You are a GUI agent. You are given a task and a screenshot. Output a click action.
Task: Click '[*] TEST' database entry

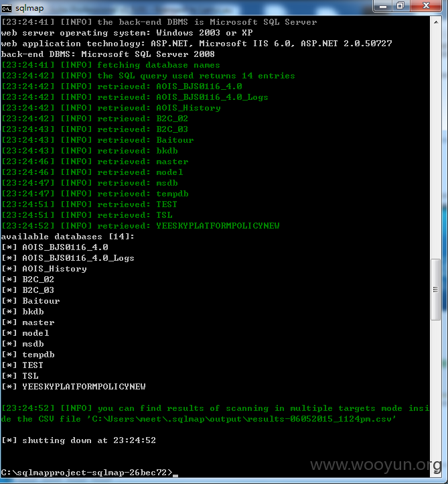click(x=23, y=365)
